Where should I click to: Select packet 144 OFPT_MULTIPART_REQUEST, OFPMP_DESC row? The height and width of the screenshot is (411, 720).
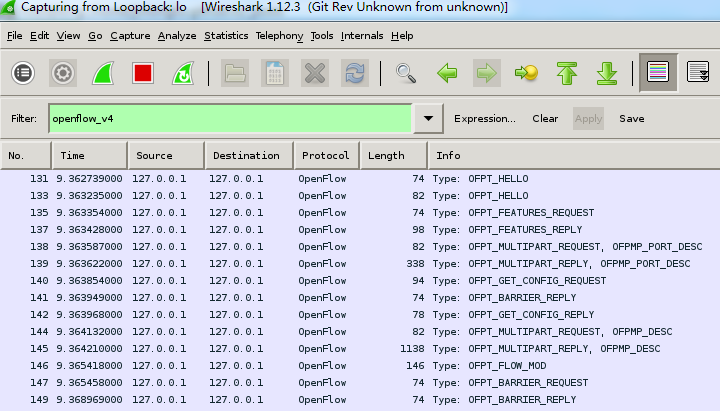[x=360, y=332]
